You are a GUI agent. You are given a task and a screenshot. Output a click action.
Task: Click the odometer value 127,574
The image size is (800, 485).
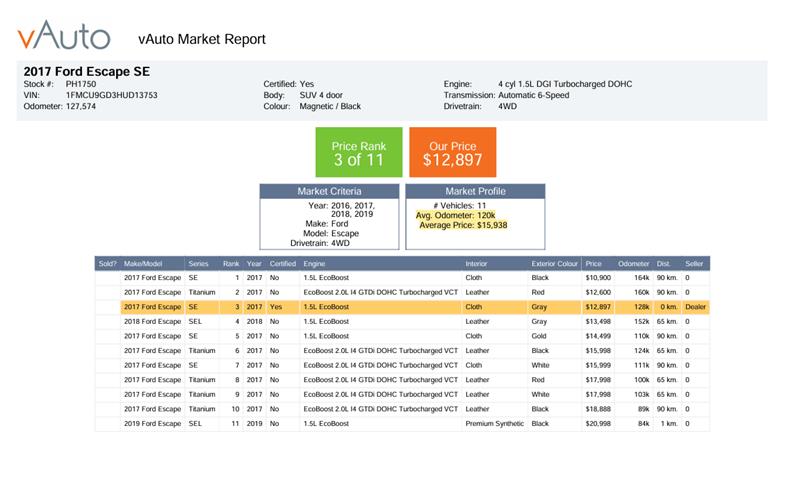coord(81,107)
